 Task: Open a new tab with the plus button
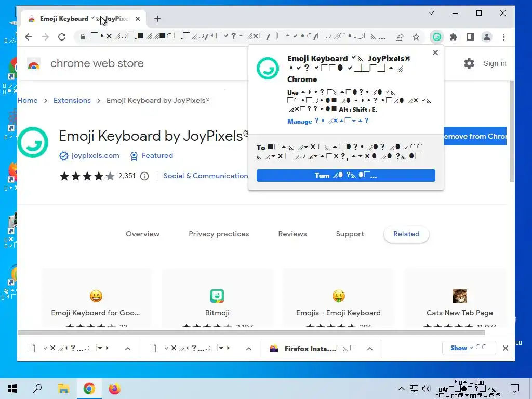click(157, 19)
